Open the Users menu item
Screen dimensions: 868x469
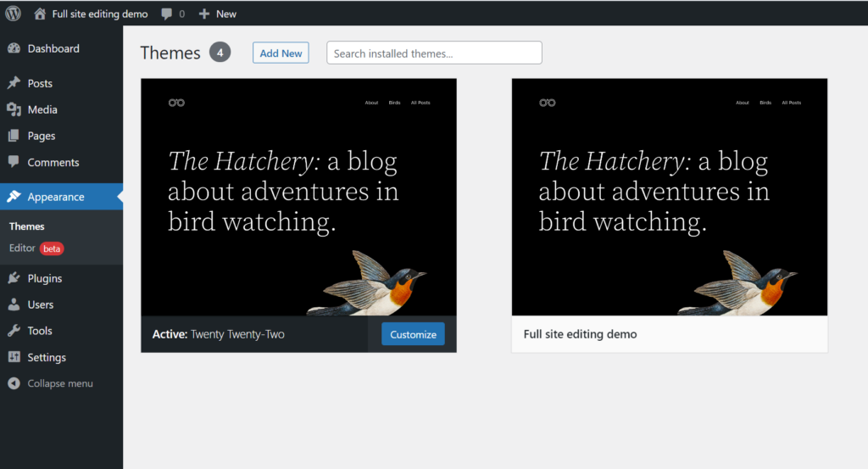tap(61, 304)
